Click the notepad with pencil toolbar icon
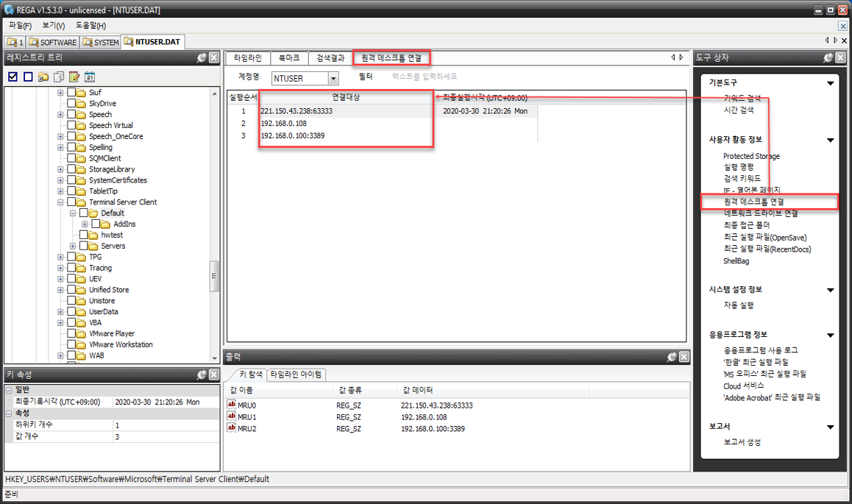Screen dimensions: 852x504 74,77
